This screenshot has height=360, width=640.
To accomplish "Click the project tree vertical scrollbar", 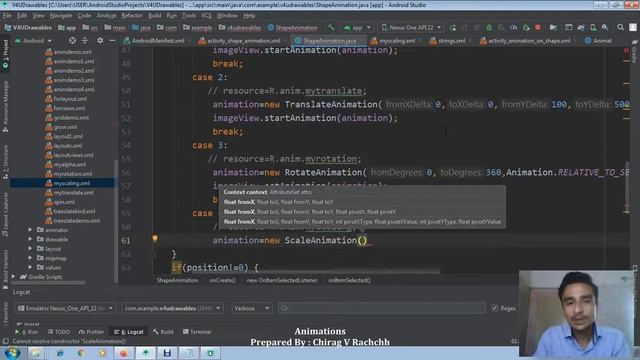I will 116,220.
